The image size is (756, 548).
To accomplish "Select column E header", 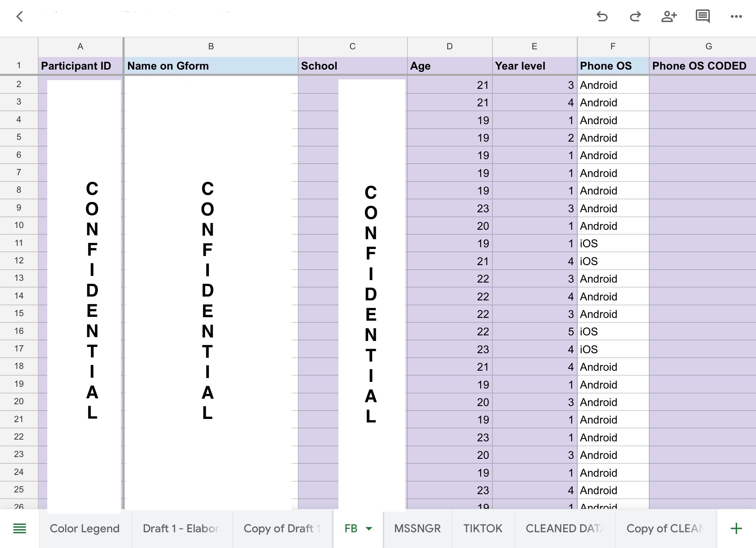I will (x=534, y=47).
